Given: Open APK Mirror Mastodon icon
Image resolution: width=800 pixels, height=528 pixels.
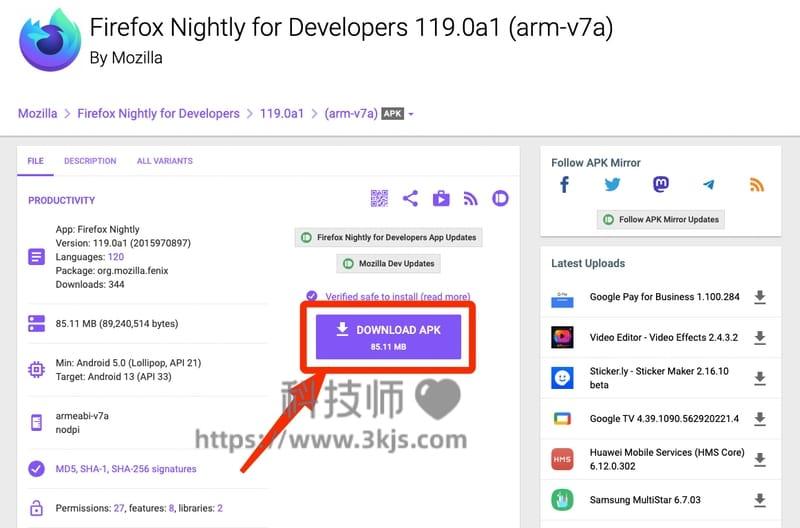Looking at the screenshot, I should [x=661, y=184].
